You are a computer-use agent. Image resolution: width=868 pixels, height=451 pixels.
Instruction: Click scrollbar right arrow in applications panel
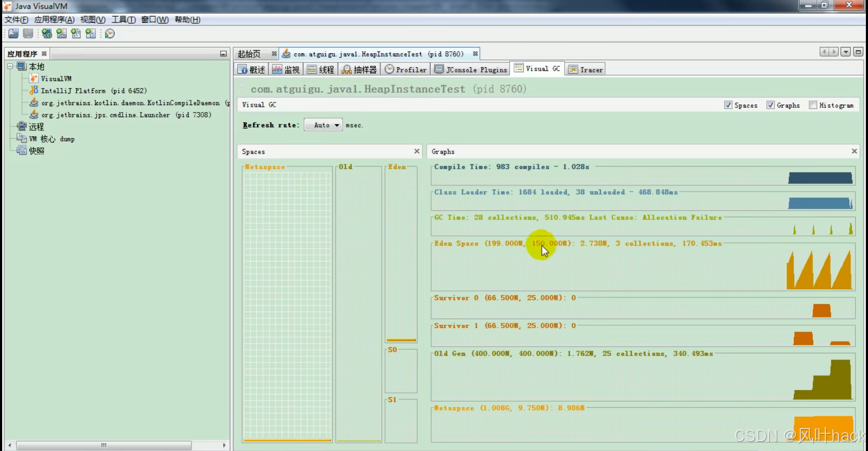tap(224, 445)
